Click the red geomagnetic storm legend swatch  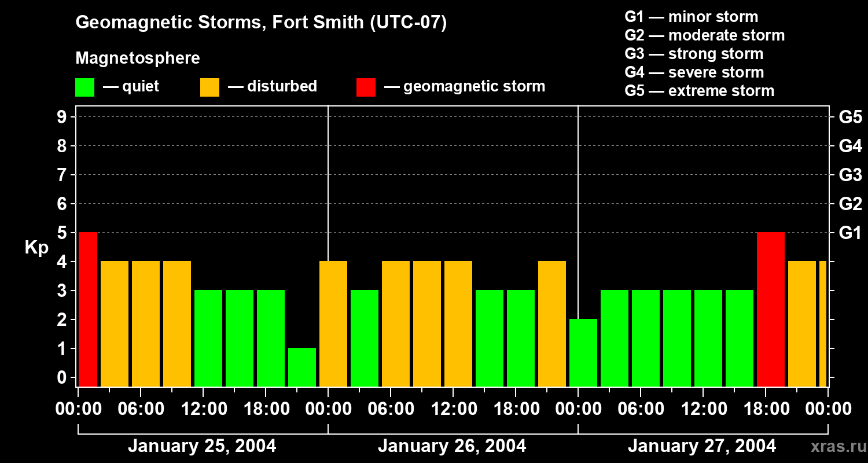(365, 86)
